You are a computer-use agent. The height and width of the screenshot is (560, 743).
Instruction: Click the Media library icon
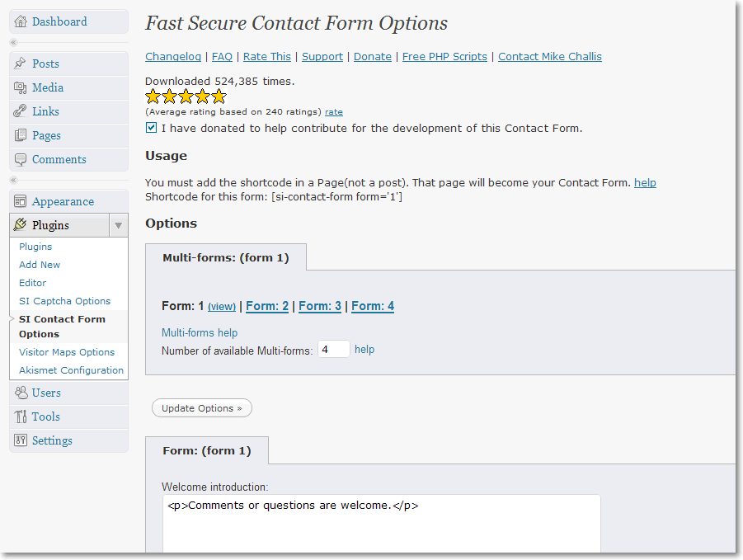[x=21, y=87]
